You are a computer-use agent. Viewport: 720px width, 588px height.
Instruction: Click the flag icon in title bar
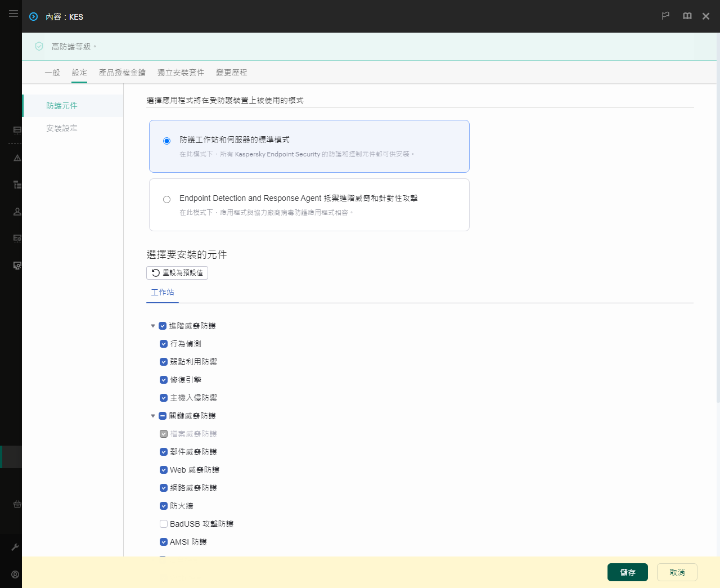pyautogui.click(x=665, y=16)
